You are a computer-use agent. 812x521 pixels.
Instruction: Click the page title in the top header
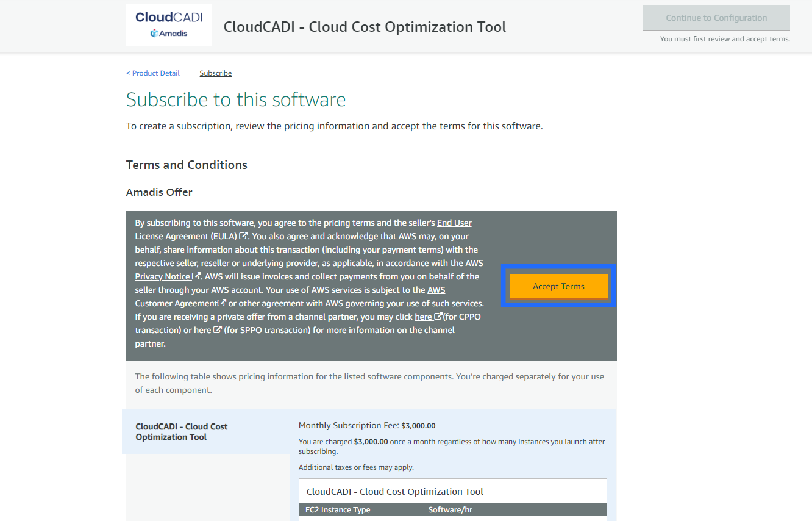click(x=365, y=27)
